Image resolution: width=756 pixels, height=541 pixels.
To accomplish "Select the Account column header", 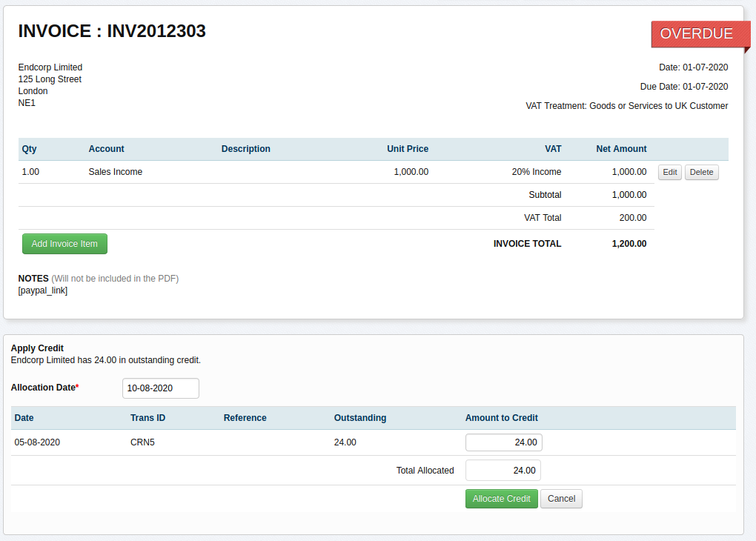I will click(x=106, y=149).
